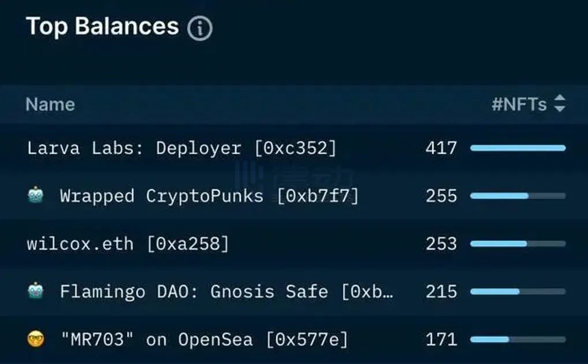This screenshot has width=588, height=364.
Task: Click the 255 NFT count value
Action: (441, 196)
